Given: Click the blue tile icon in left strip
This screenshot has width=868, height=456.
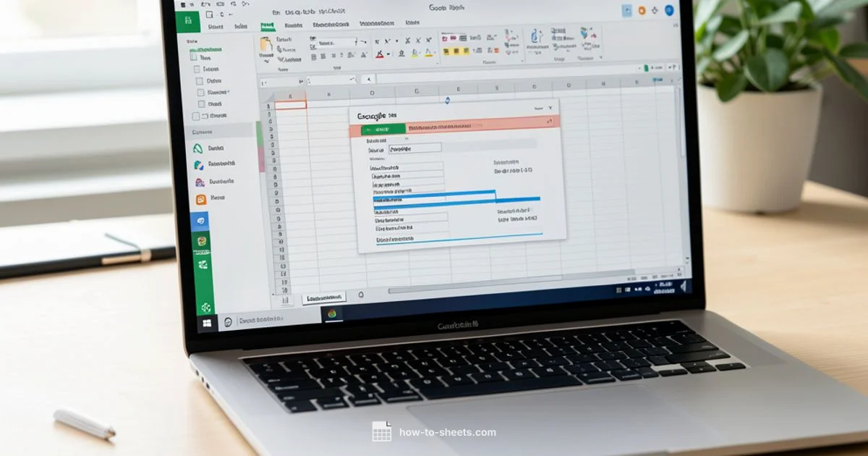Looking at the screenshot, I should point(200,221).
